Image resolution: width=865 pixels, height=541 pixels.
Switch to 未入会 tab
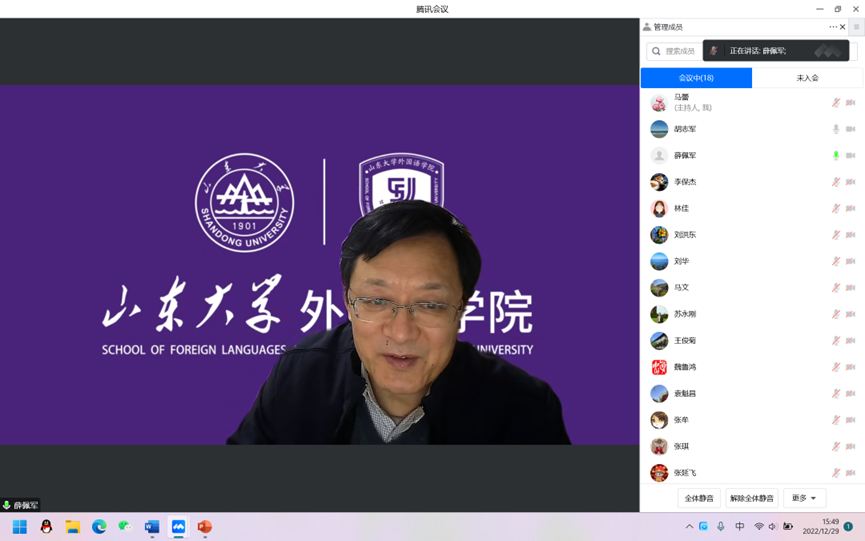point(807,78)
